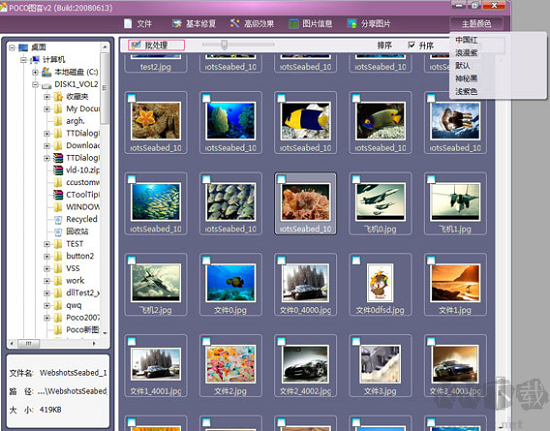Viewport: 550px width, 431px height.
Task: Click the 分享图片 share icon
Action: point(352,23)
